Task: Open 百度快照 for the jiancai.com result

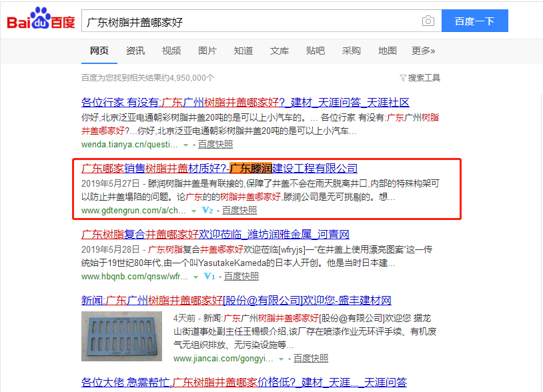Action: [x=311, y=359]
